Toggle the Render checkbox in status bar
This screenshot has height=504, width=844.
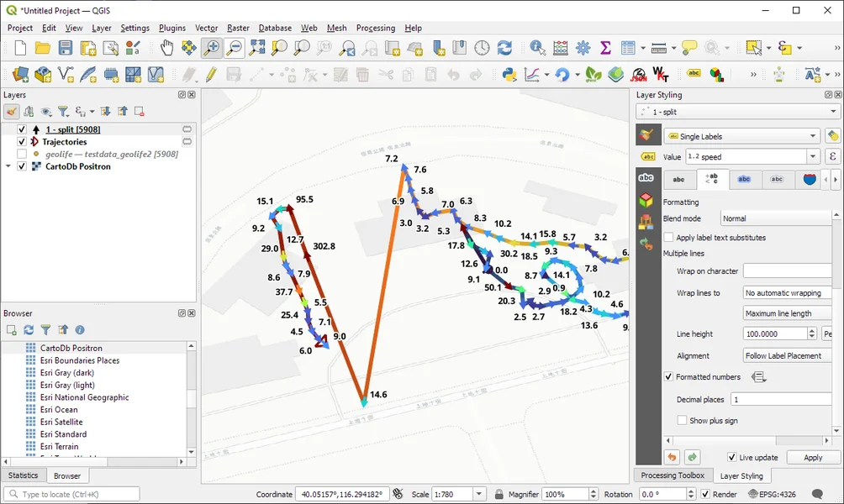(705, 494)
